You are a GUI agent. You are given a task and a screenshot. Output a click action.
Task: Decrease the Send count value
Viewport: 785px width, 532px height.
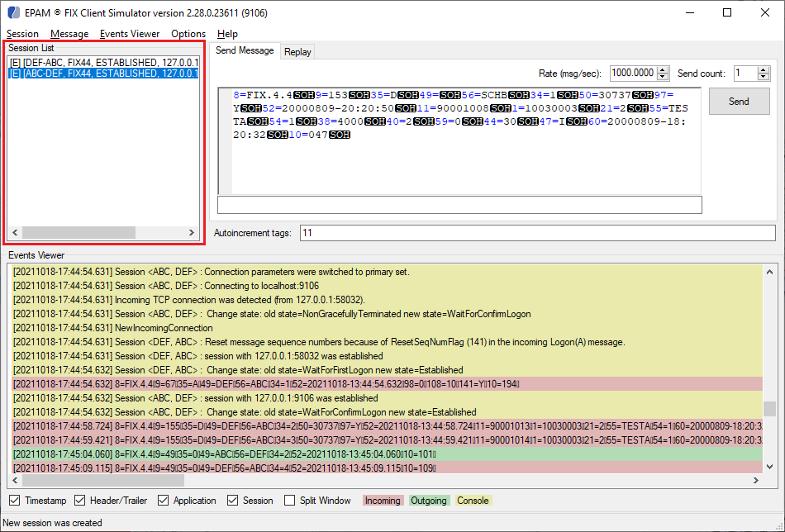point(763,77)
